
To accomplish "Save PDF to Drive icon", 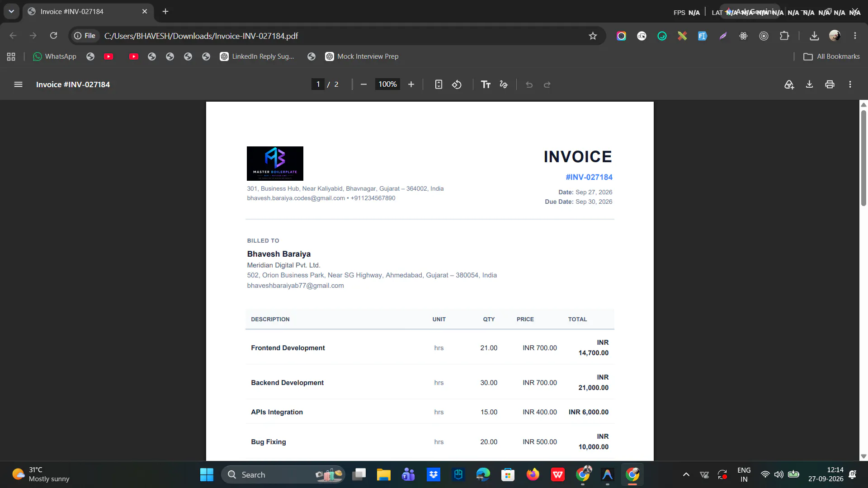I will [x=789, y=84].
